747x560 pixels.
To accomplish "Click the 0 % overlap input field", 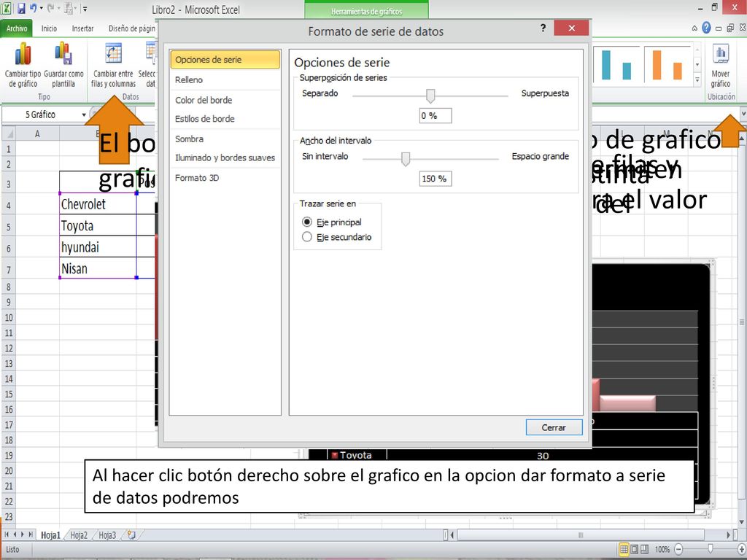I will [x=436, y=115].
